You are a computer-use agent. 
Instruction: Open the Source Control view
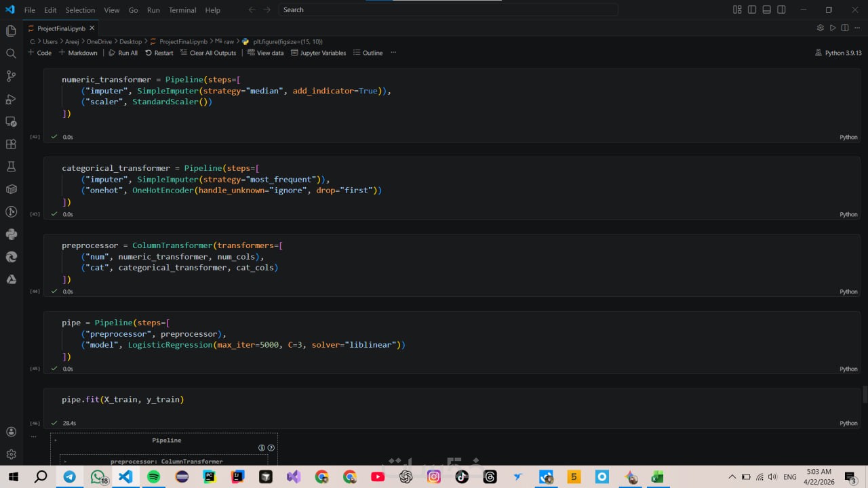pyautogui.click(x=11, y=76)
